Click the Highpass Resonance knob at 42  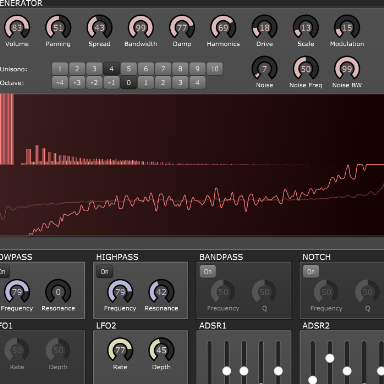click(x=161, y=292)
